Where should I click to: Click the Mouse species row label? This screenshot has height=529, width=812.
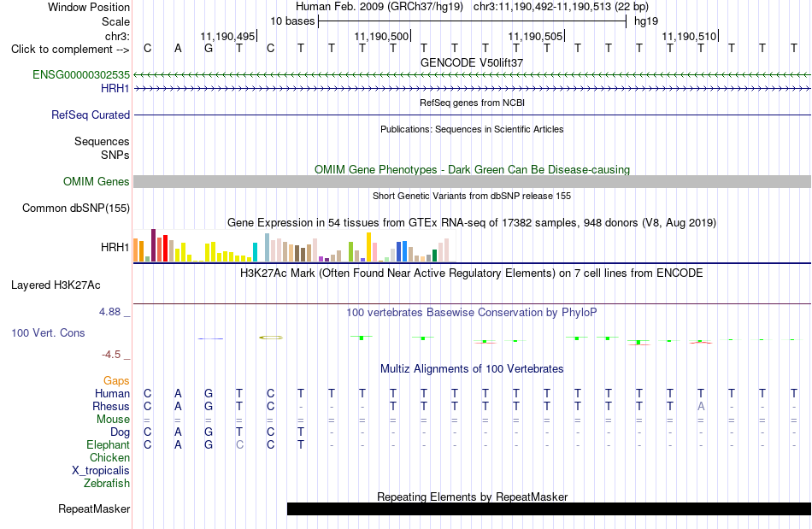[x=113, y=420]
